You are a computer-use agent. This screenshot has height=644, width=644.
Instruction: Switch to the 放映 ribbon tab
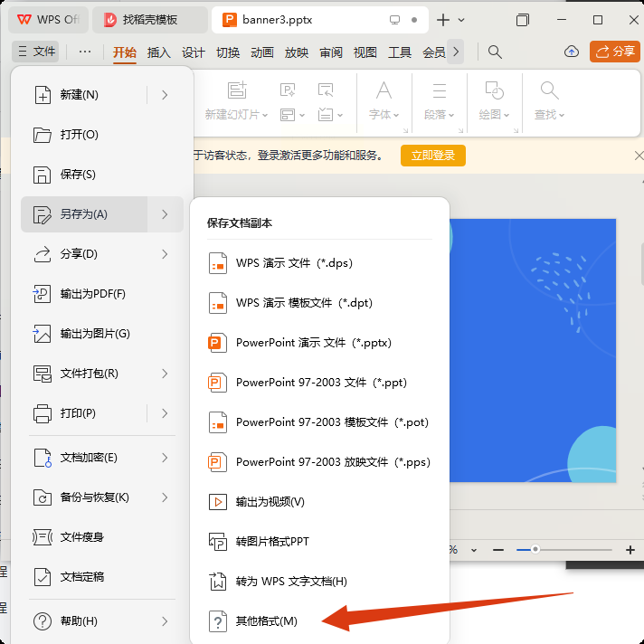click(297, 52)
